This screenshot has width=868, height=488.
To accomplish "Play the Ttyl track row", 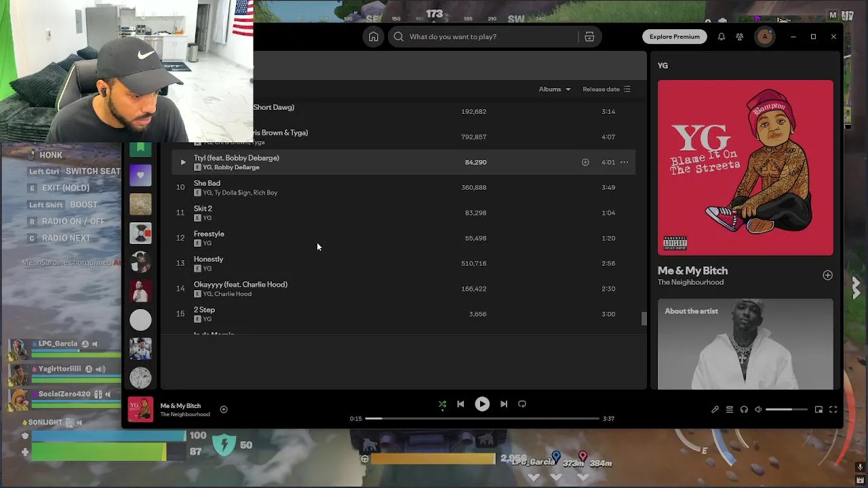I will (x=182, y=162).
